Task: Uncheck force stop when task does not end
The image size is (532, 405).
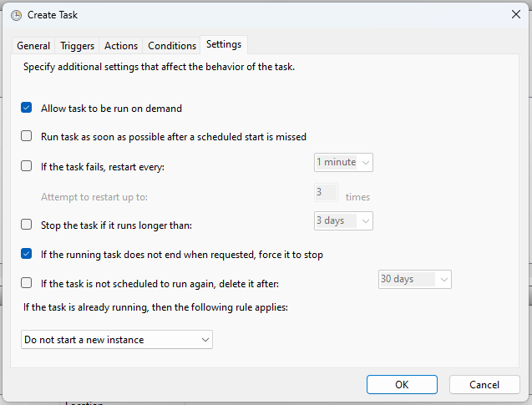Action: pyautogui.click(x=27, y=254)
